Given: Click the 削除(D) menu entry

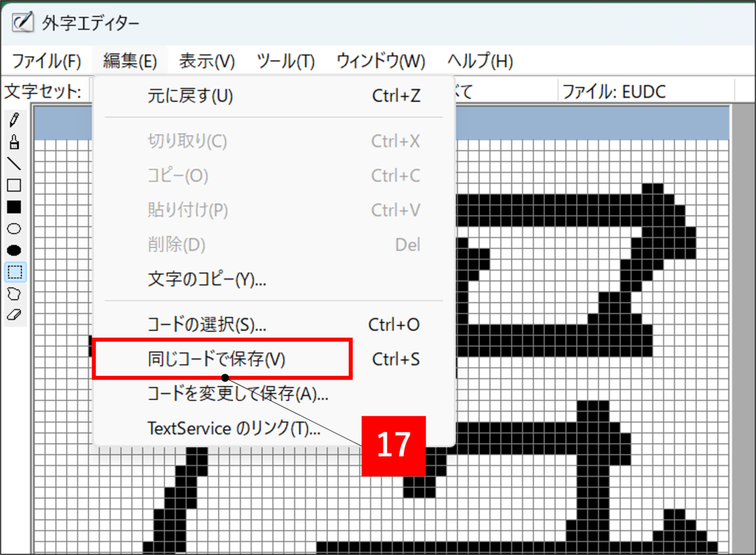Looking at the screenshot, I should coord(274,245).
